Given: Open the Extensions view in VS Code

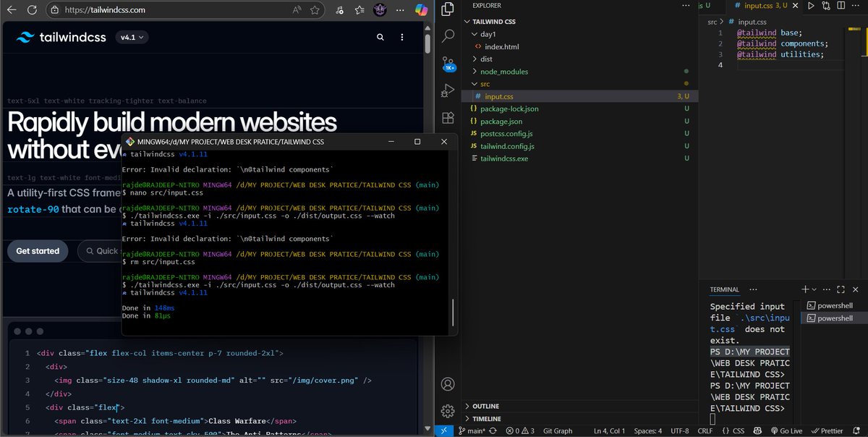Looking at the screenshot, I should pyautogui.click(x=448, y=116).
